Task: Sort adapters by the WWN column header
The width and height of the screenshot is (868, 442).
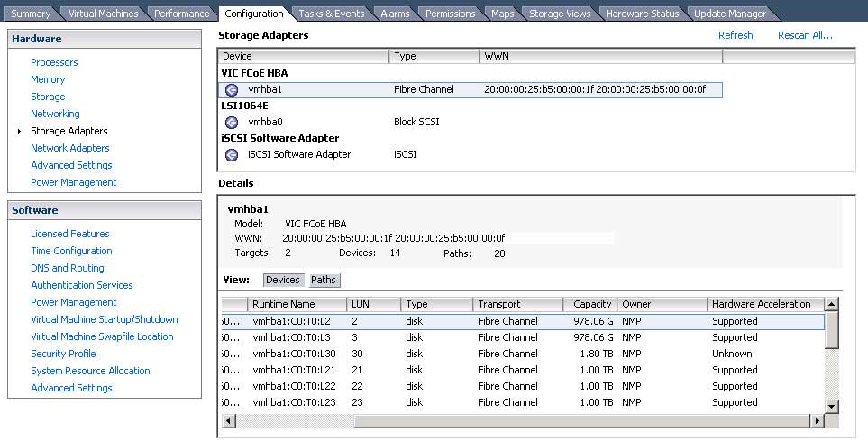Action: (601, 57)
